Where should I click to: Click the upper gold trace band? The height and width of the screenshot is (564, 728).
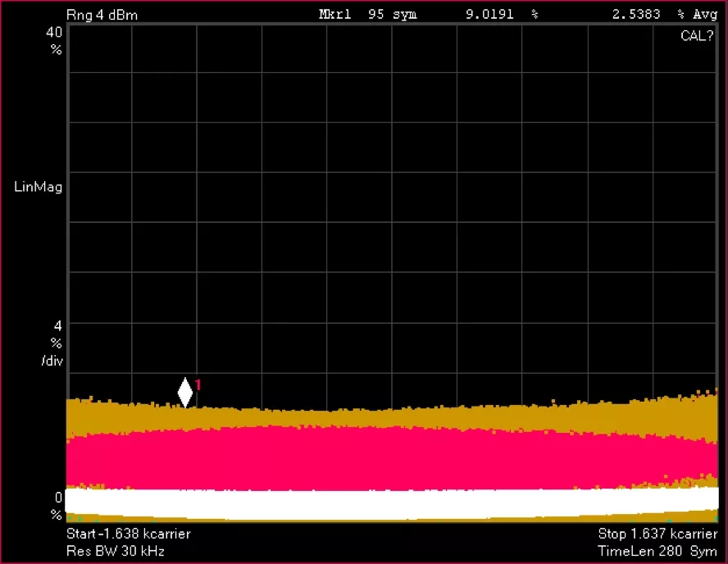(x=392, y=417)
